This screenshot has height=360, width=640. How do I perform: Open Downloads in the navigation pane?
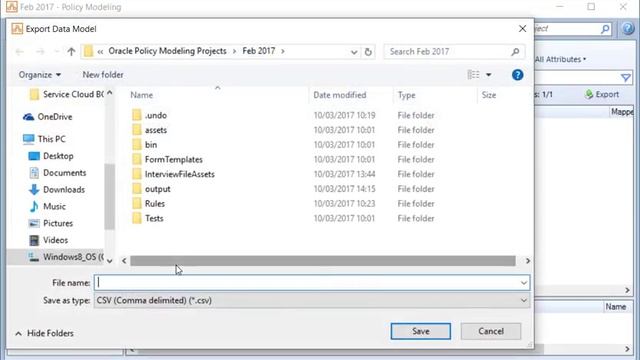point(57,189)
